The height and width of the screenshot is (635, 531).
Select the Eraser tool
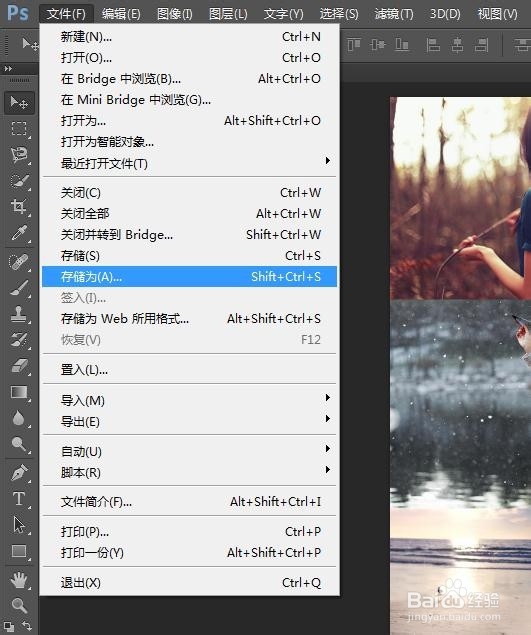pos(19,366)
